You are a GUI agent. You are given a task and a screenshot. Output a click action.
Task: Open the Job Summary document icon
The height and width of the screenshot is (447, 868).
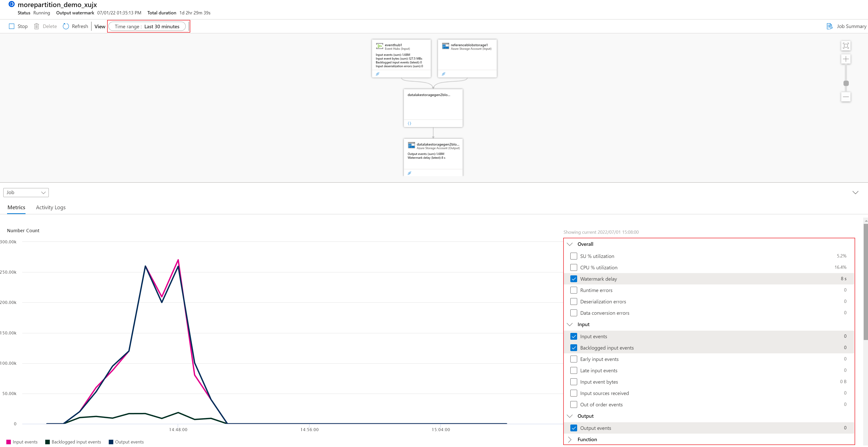pos(829,26)
